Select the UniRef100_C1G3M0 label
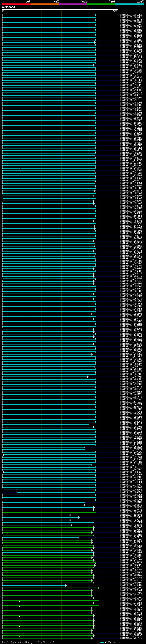Viewport: 146px width, 644px height. 131,630
